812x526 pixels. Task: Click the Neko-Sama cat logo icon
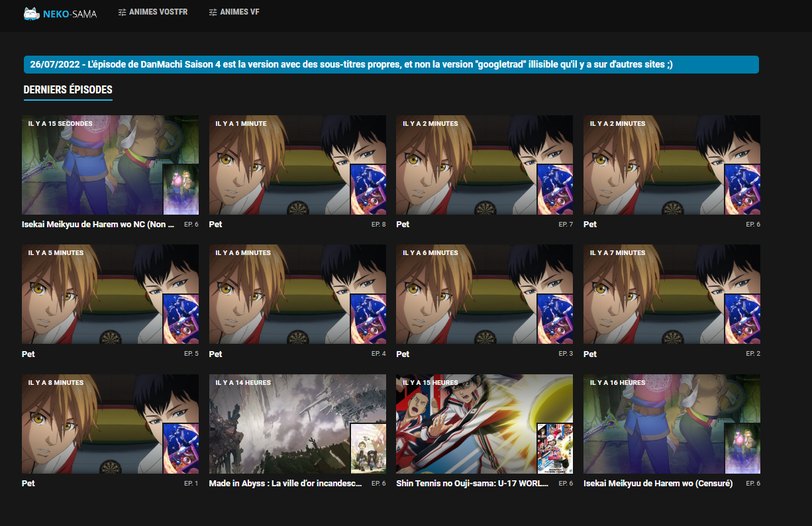click(x=31, y=13)
